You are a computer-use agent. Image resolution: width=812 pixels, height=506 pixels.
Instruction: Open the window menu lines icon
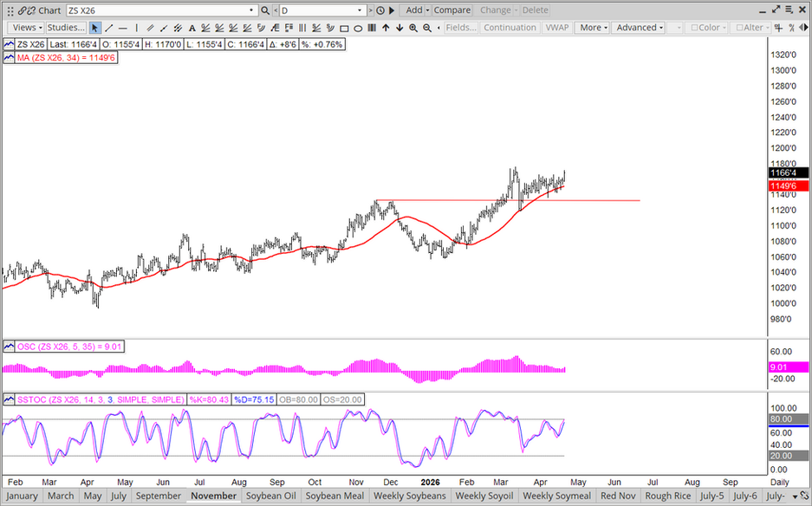pos(789,10)
